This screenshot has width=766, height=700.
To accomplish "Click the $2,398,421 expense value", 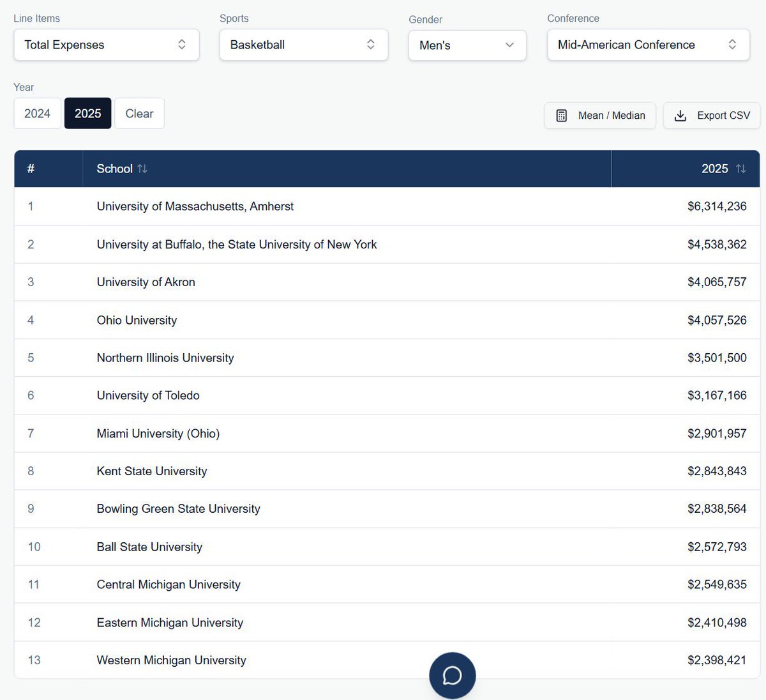I will (x=717, y=660).
